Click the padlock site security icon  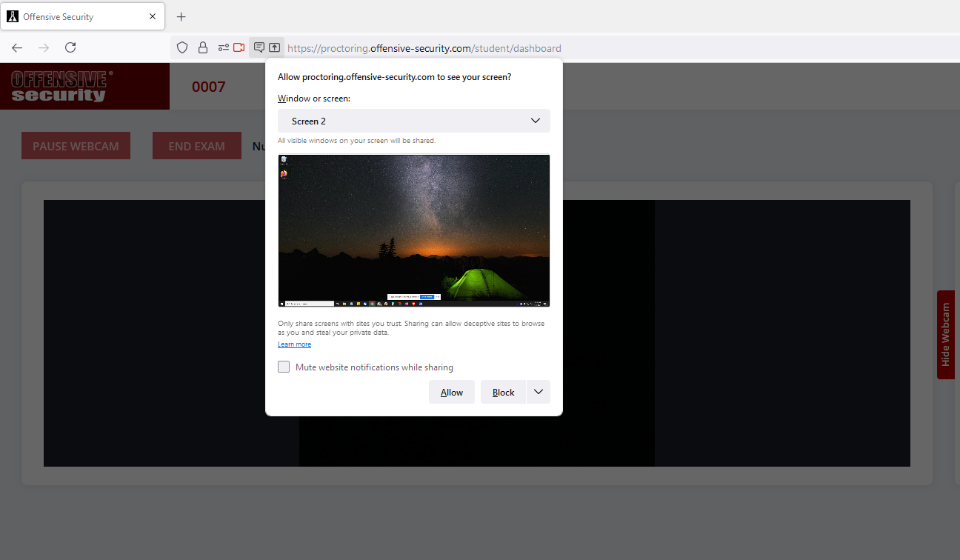pyautogui.click(x=202, y=47)
